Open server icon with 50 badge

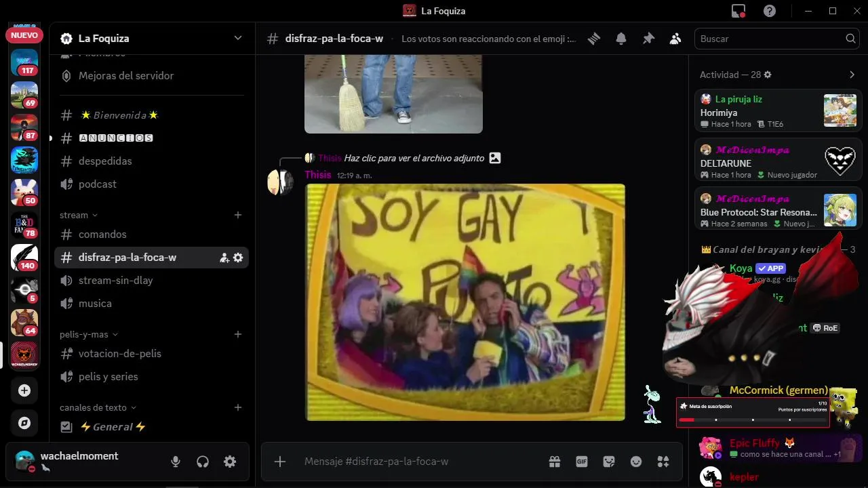[24, 192]
